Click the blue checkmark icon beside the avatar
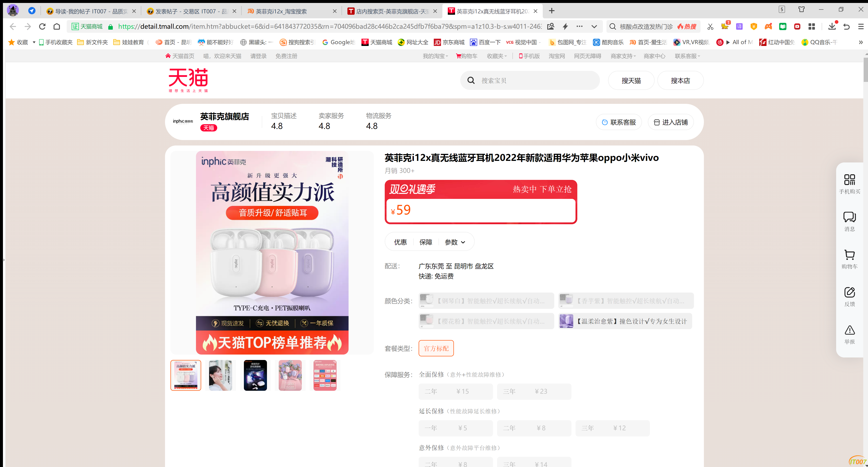868x467 pixels. tap(32, 11)
